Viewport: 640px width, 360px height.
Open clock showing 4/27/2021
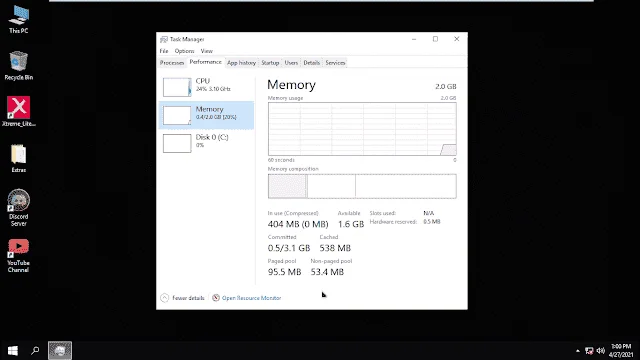[621, 351]
